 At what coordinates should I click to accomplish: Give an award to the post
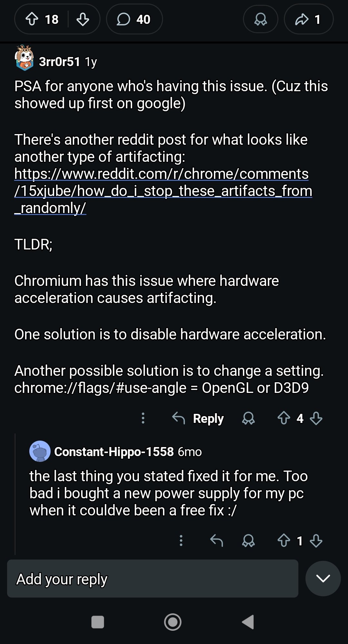(260, 19)
